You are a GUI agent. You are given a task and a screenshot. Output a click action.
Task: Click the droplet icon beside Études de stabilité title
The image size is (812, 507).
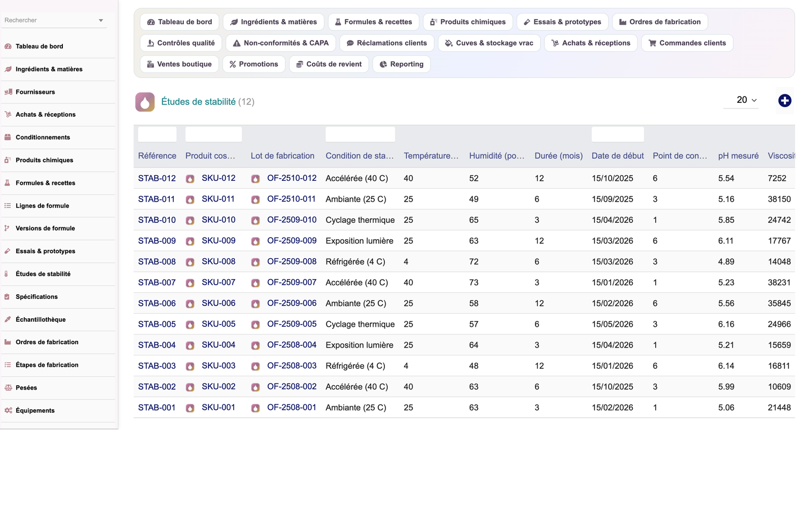(x=145, y=102)
